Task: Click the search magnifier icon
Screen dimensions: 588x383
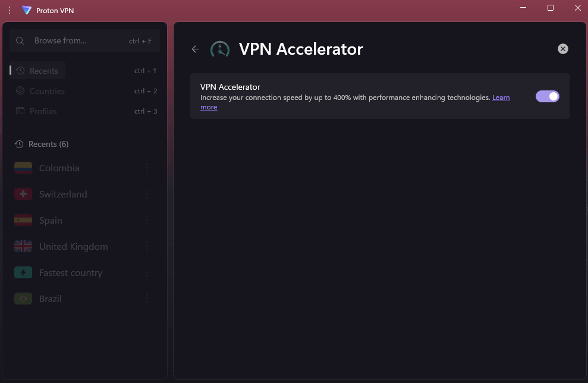Action: click(20, 40)
